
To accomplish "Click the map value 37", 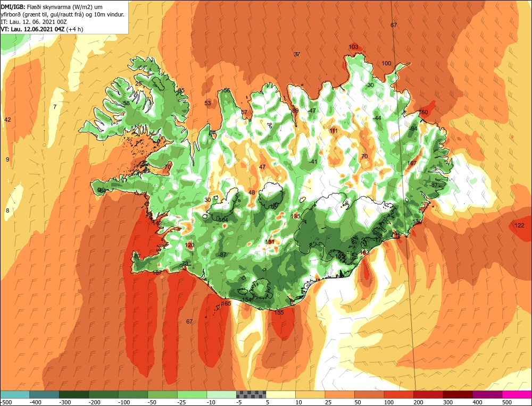I will [x=297, y=54].
